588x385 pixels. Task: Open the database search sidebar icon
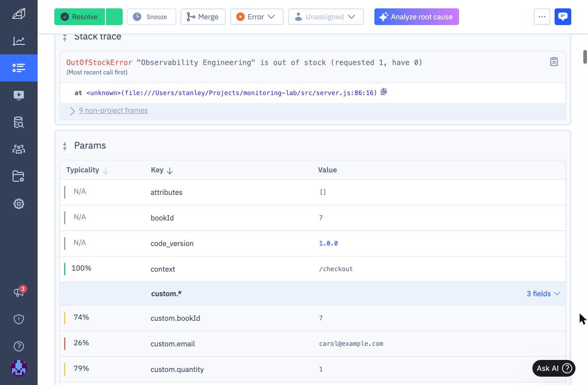[19, 122]
